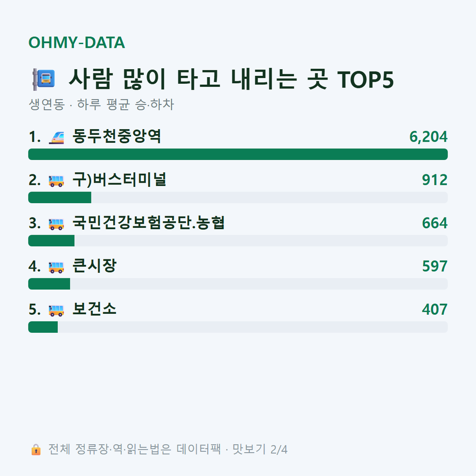476x476 pixels.
Task: Click the OHMY-DATA brand label
Action: 77,42
